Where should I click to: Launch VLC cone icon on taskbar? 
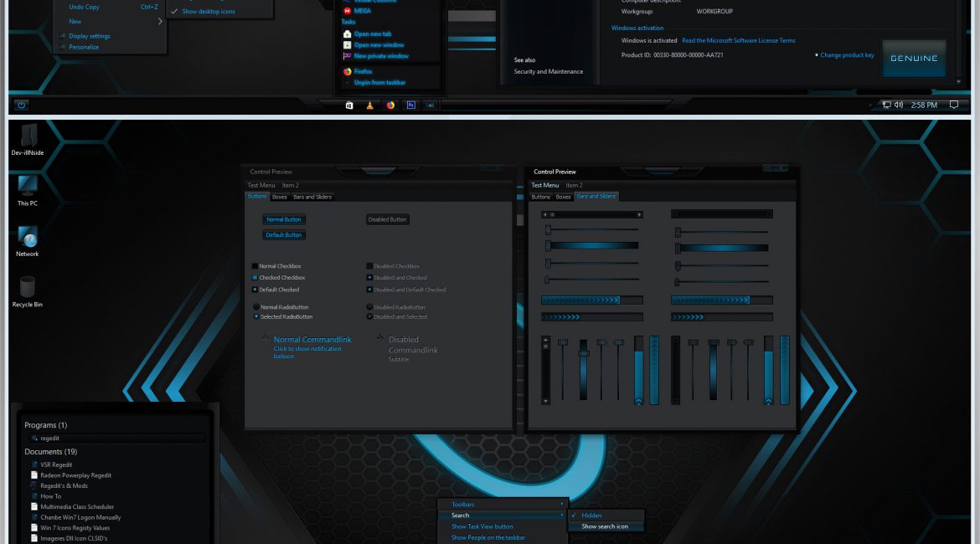[x=369, y=105]
